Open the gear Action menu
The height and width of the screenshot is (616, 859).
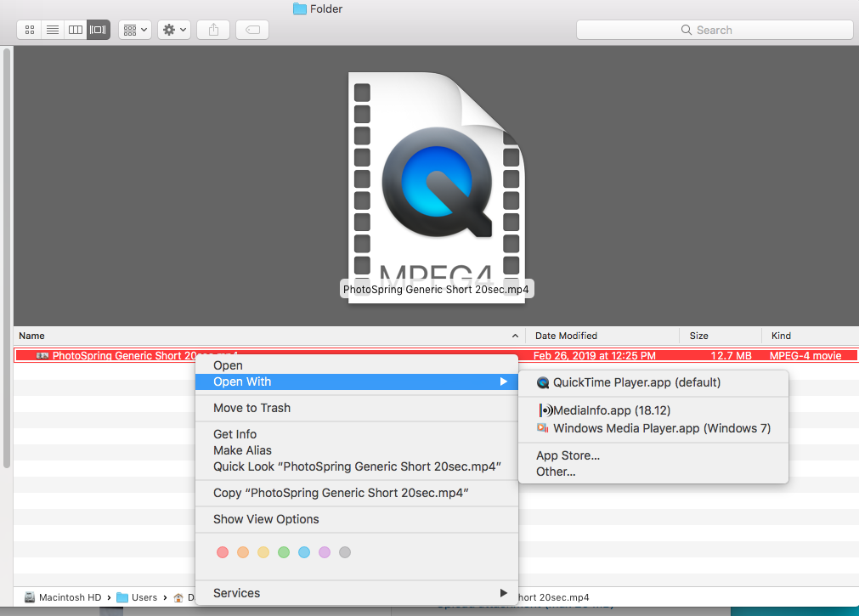[174, 30]
